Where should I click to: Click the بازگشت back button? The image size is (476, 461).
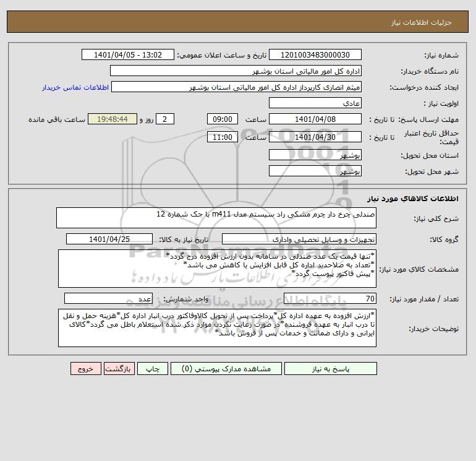coord(119,369)
